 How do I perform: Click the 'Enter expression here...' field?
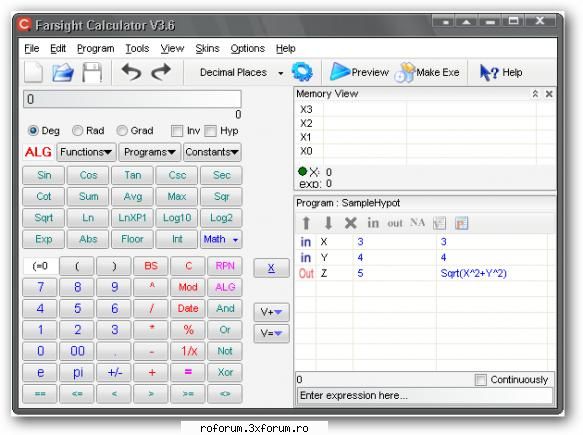[424, 395]
